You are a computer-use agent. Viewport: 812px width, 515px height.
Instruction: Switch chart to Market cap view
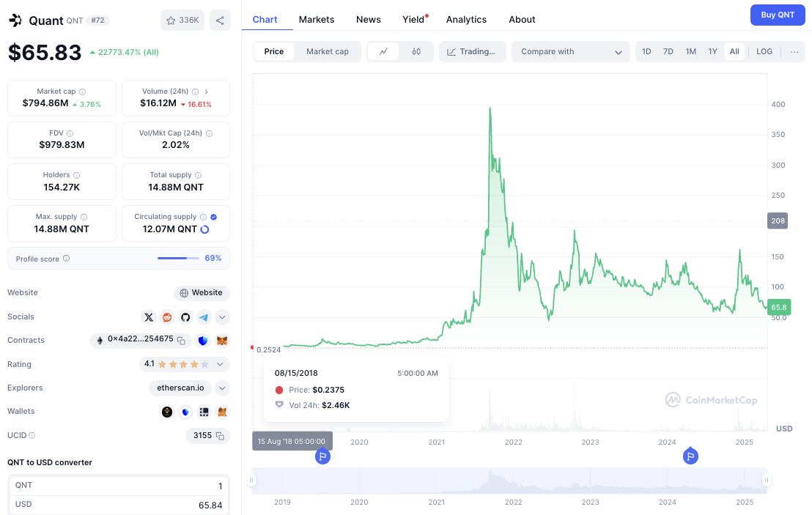[x=328, y=52]
